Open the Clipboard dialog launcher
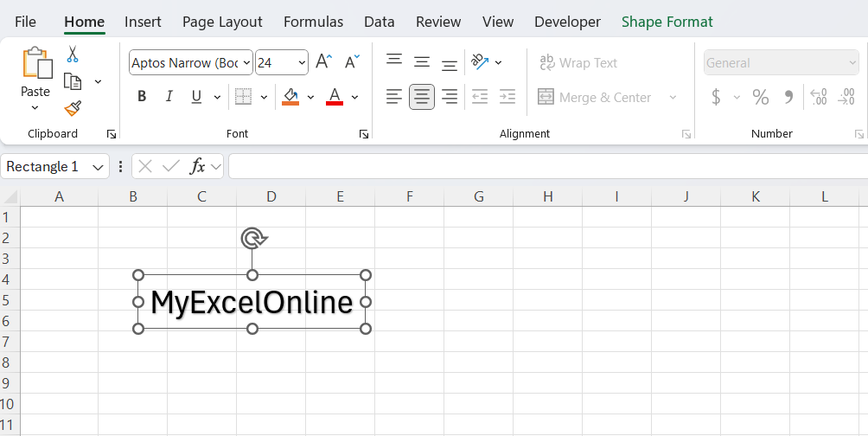The image size is (868, 436). [x=112, y=133]
